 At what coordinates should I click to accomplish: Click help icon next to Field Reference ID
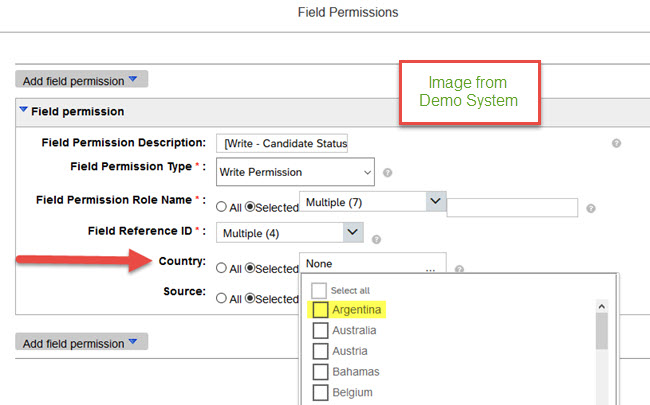click(376, 240)
